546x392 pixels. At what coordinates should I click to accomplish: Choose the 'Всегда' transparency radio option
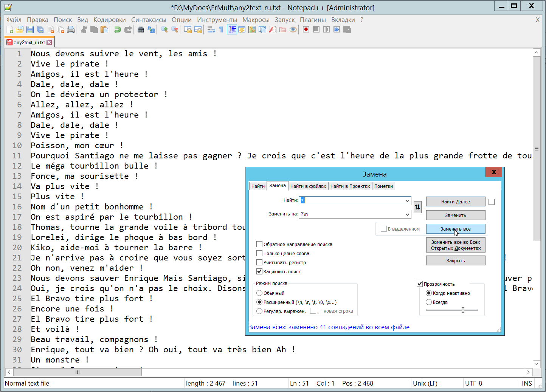[x=429, y=302]
